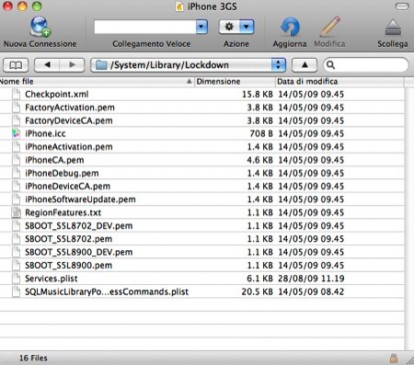
Task: Select the iPhoneDebug.pem file
Action: (x=62, y=173)
